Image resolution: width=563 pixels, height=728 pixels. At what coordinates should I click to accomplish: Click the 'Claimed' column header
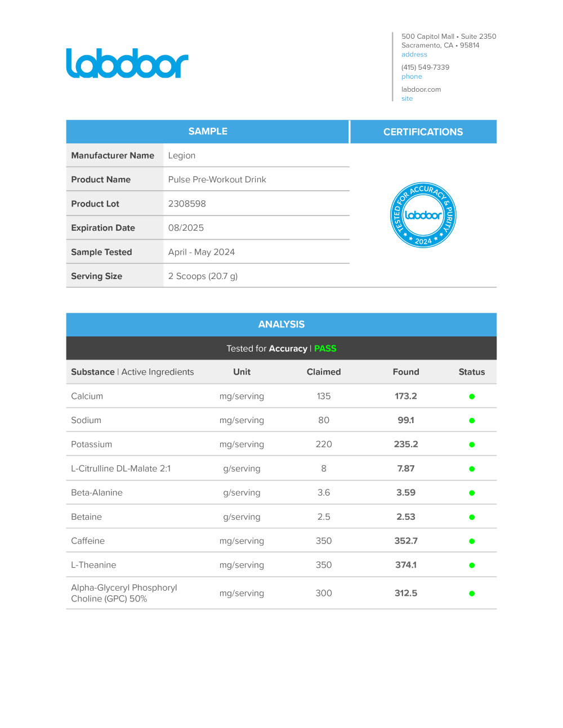coord(324,372)
